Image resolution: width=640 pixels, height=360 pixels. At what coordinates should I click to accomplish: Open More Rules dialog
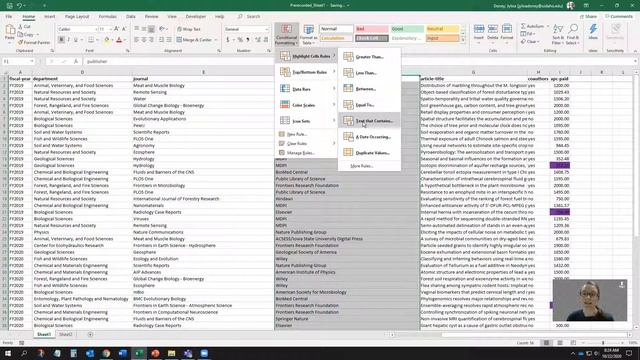(x=369, y=166)
